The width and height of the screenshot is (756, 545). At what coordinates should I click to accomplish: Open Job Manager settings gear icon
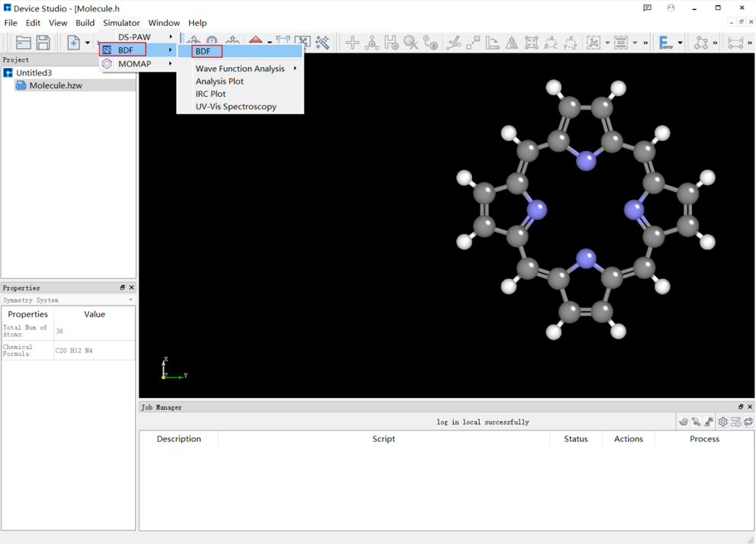[722, 422]
